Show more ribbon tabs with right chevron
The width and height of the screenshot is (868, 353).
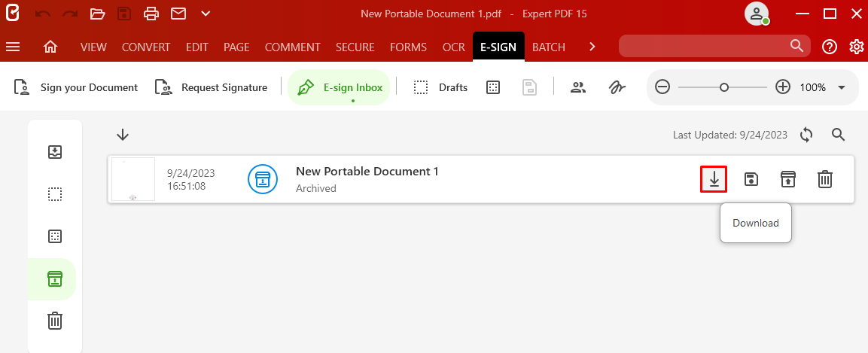point(592,47)
